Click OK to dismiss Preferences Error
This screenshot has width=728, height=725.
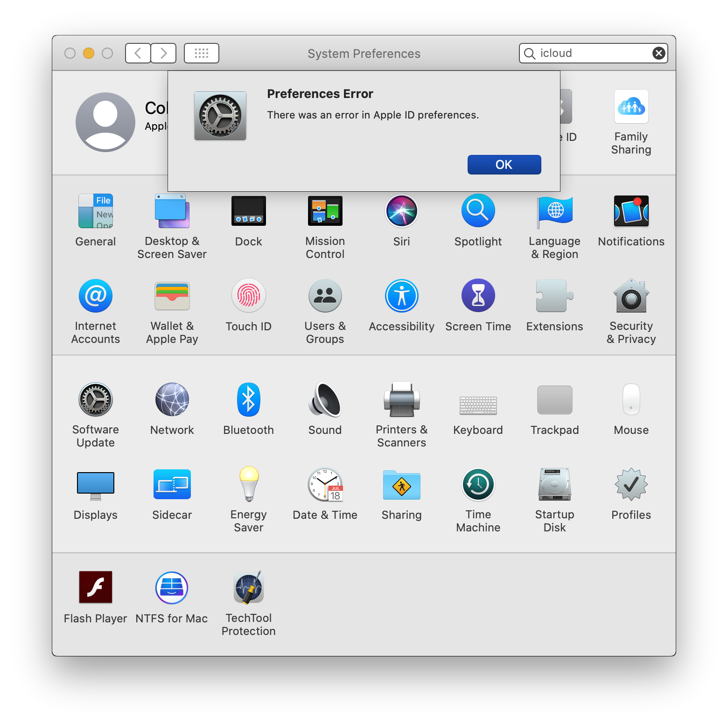click(x=504, y=165)
